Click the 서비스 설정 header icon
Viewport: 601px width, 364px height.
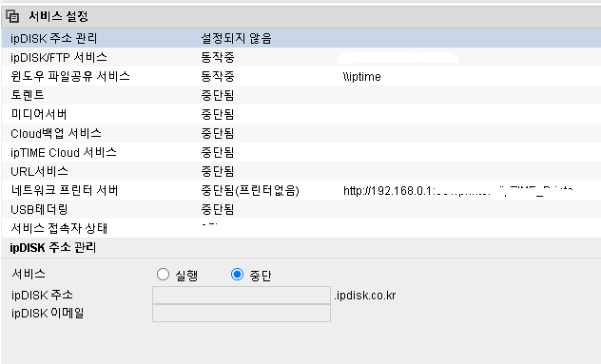(12, 16)
